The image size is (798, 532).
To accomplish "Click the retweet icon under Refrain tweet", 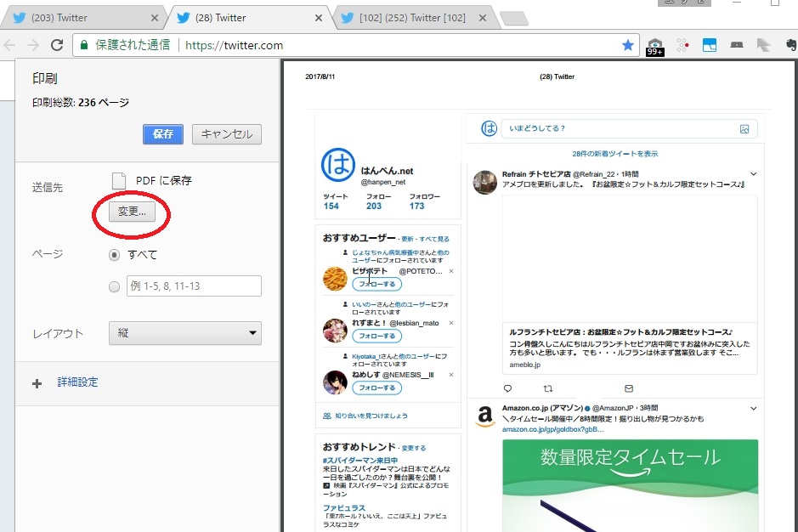I will 548,388.
